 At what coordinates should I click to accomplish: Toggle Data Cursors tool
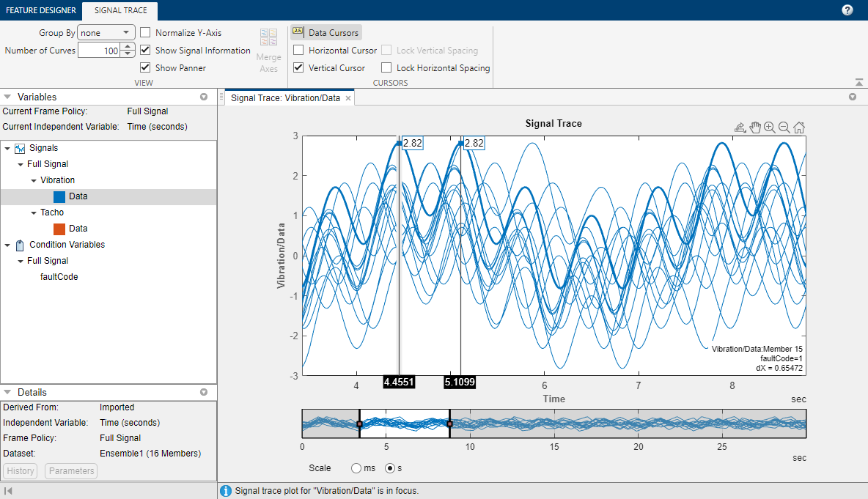pyautogui.click(x=326, y=33)
